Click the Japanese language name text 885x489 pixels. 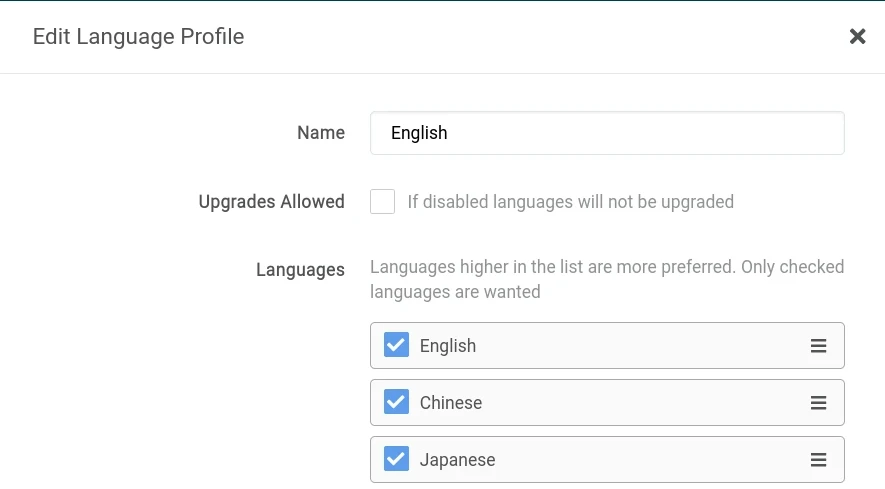457,460
